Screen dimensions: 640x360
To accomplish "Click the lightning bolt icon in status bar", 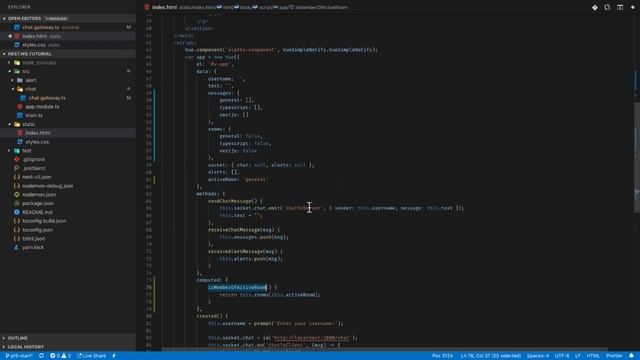I will [114, 356].
